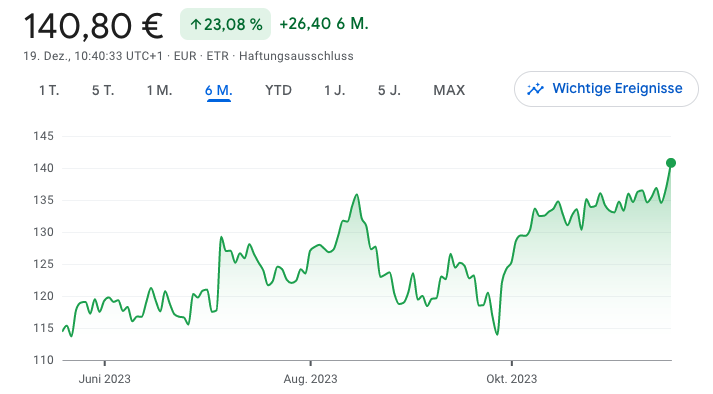Open the Haftungsausschluss link

[x=296, y=56]
